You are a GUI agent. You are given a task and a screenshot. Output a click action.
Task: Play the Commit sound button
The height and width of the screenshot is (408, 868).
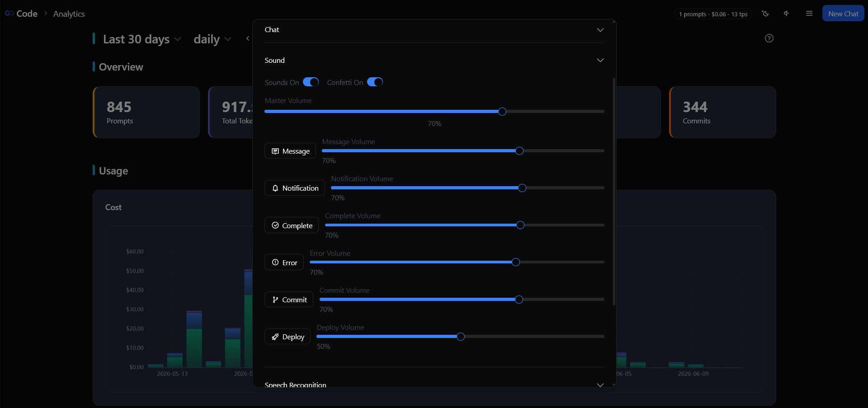click(289, 300)
